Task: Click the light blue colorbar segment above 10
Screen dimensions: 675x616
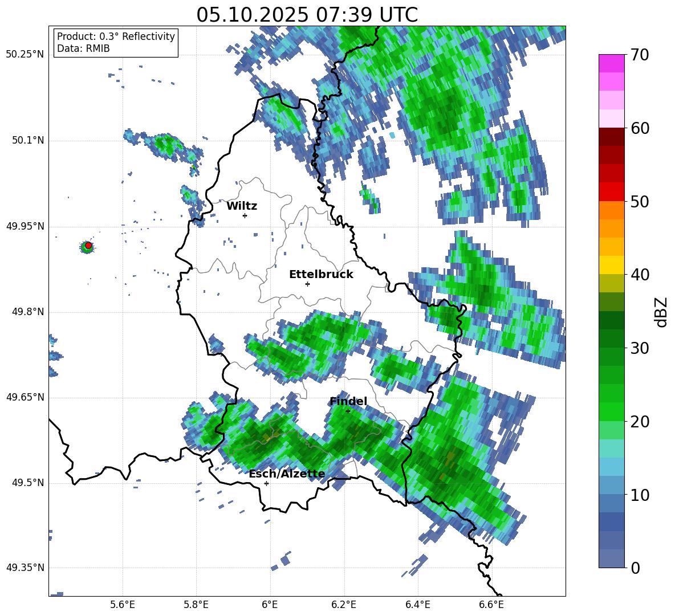Action: point(611,485)
